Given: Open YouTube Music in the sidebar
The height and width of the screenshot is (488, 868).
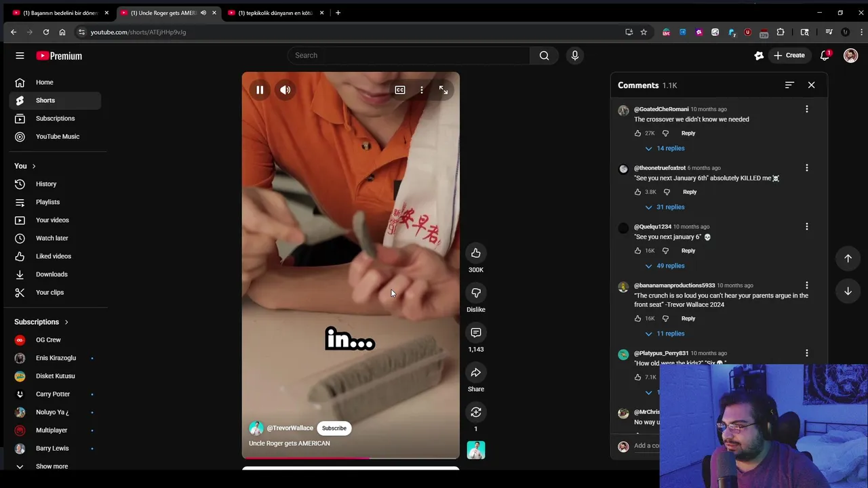Looking at the screenshot, I should click(54, 137).
